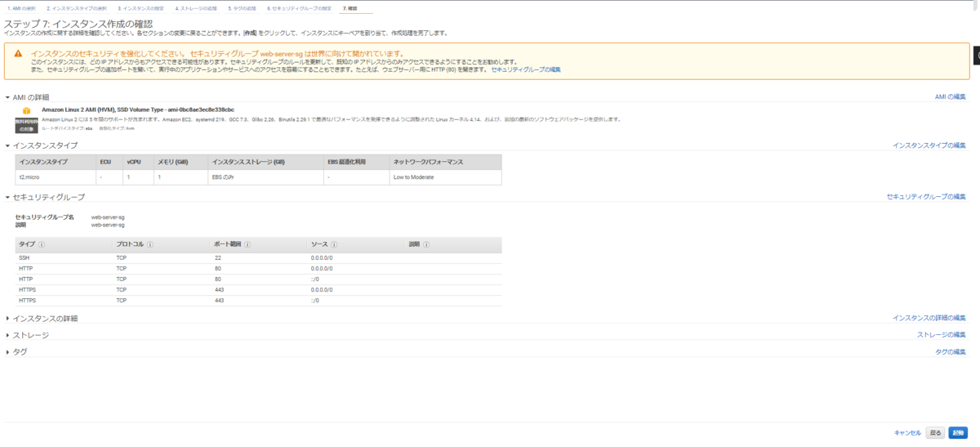Go to step 4 ストレージの追加 tab
The height and width of the screenshot is (447, 980).
pyautogui.click(x=196, y=8)
